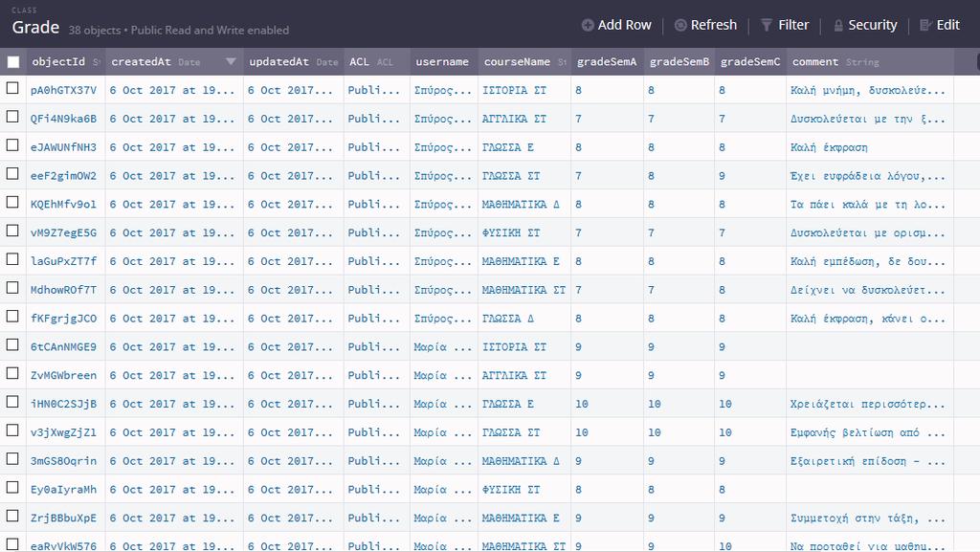Select courseName ΜΑΘΗΜΑΤΙΚΑ Δ in KQEhMfv9ol row
The image size is (980, 552).
tap(524, 204)
